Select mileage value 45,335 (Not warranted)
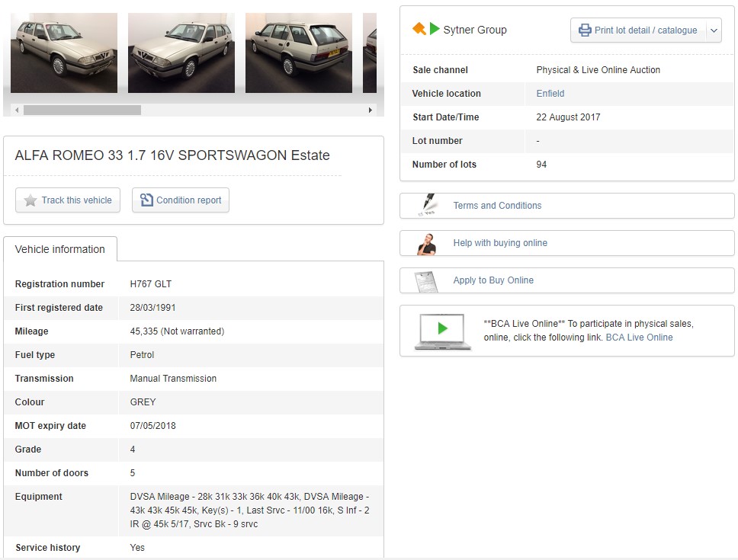 [177, 331]
